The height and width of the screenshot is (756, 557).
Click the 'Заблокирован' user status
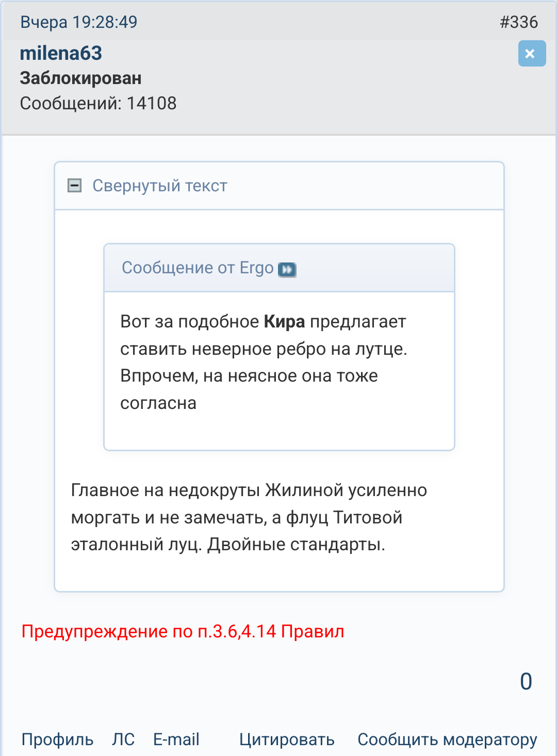coord(80,78)
